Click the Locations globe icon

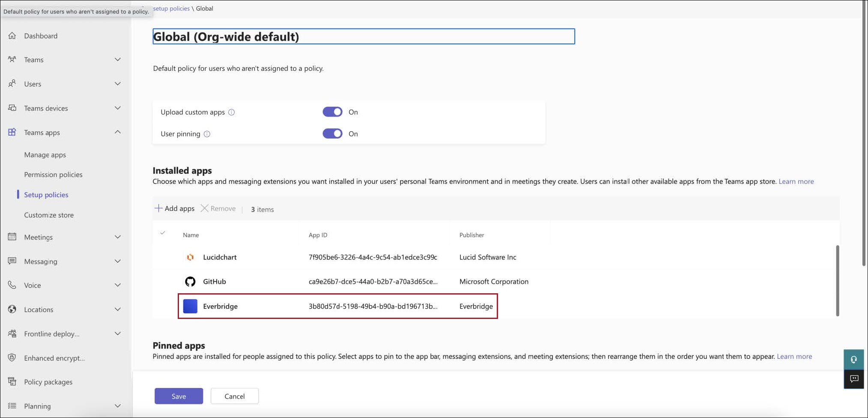[12, 309]
